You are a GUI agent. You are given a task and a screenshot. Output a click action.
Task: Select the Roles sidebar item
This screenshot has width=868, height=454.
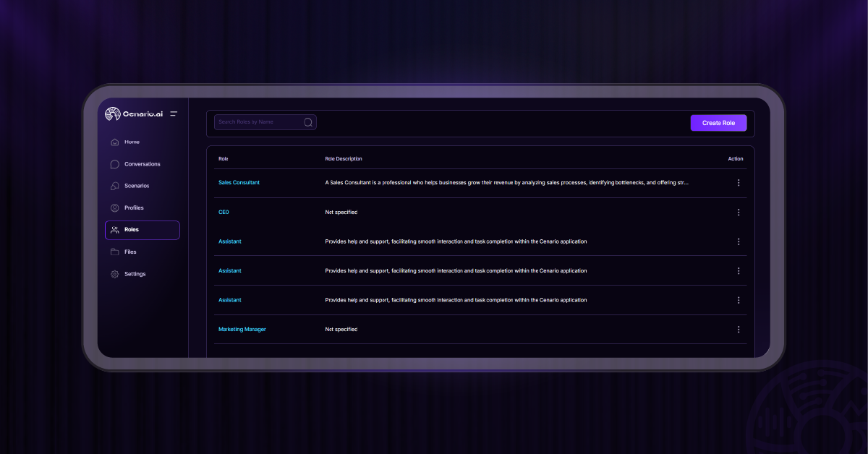click(142, 230)
